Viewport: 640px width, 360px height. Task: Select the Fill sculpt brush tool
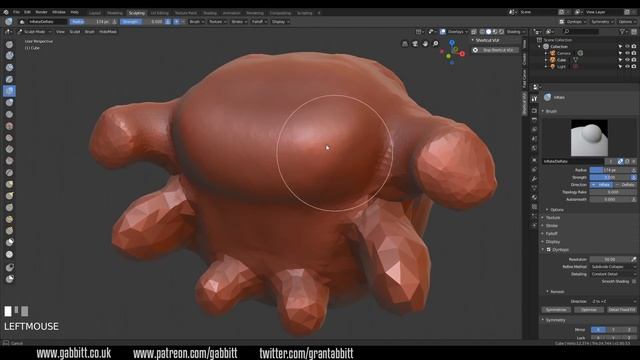coord(9,149)
